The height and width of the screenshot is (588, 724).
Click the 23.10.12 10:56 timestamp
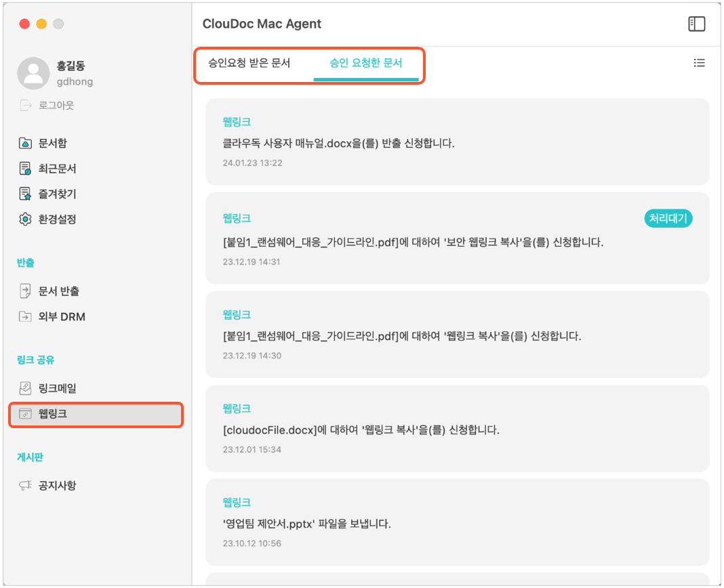point(252,543)
